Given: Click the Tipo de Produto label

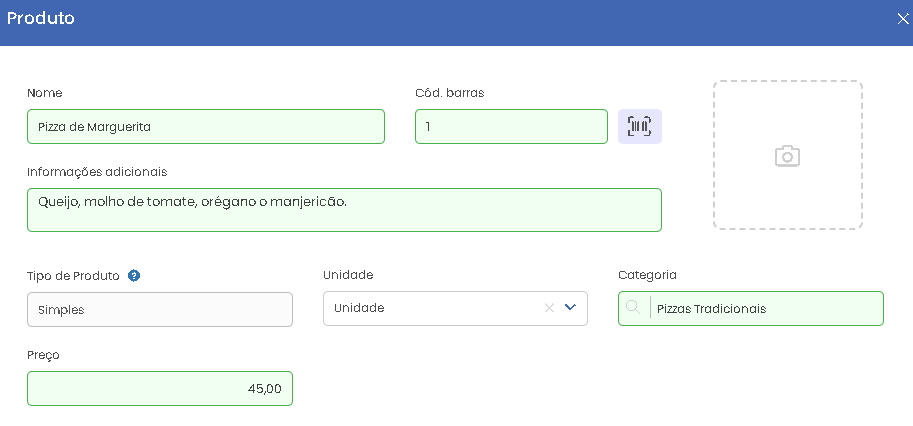Looking at the screenshot, I should pos(73,276).
